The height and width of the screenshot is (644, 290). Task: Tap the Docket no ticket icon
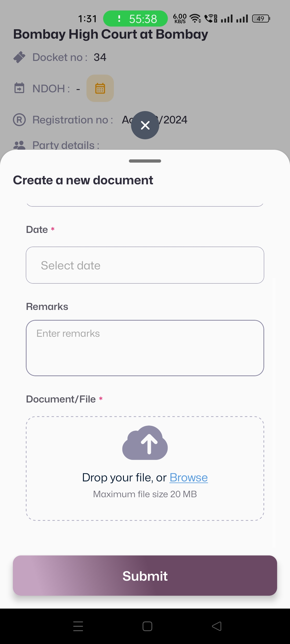coord(19,57)
